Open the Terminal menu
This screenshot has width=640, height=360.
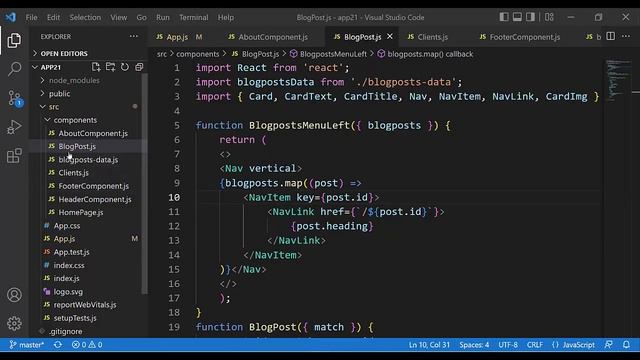193,17
